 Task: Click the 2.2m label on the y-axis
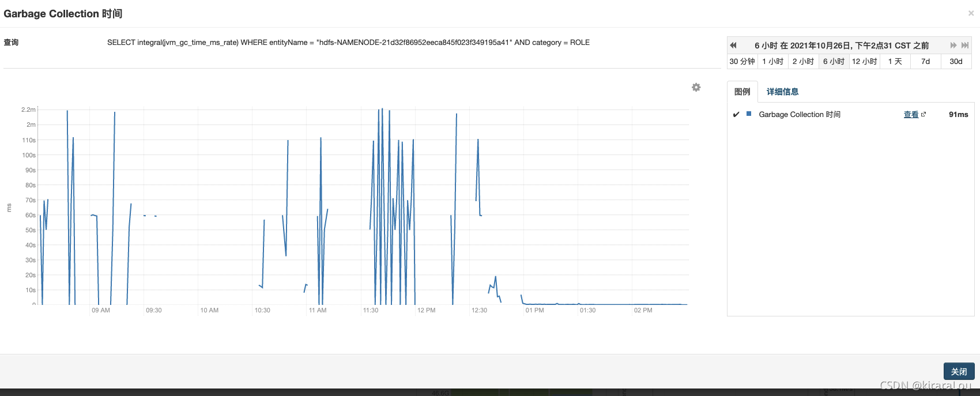pos(28,110)
